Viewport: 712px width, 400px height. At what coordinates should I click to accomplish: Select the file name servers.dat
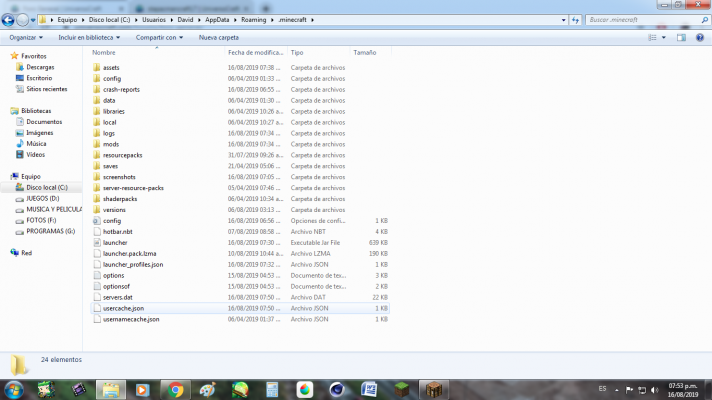click(118, 297)
